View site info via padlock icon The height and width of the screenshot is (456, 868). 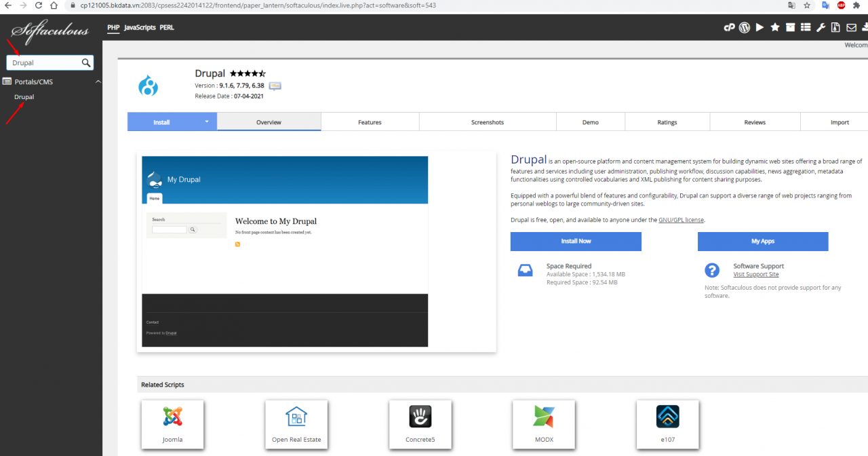click(x=73, y=5)
